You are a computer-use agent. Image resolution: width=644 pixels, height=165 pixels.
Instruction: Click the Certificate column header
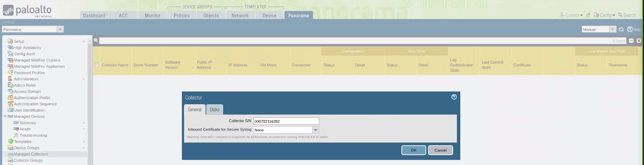(522, 65)
